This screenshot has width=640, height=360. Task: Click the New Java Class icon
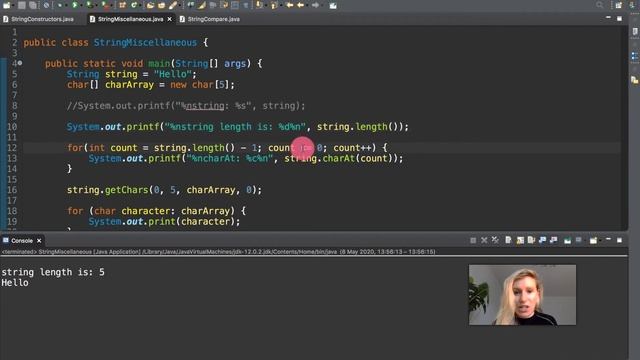pos(134,5)
